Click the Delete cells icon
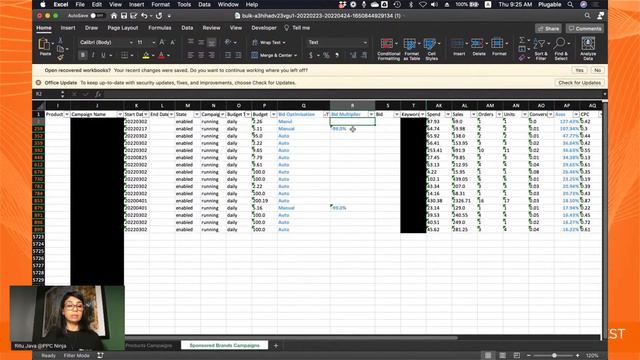The image size is (640, 360). (x=477, y=44)
